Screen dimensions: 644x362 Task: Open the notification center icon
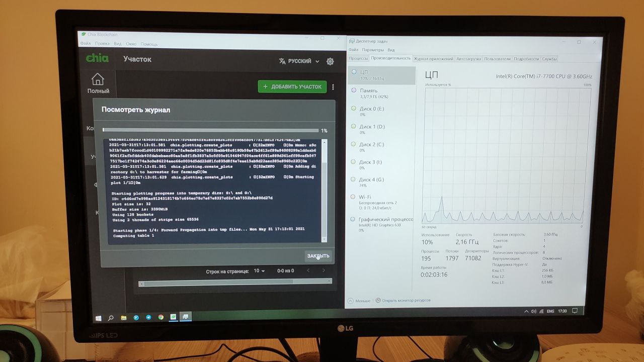coord(575,311)
